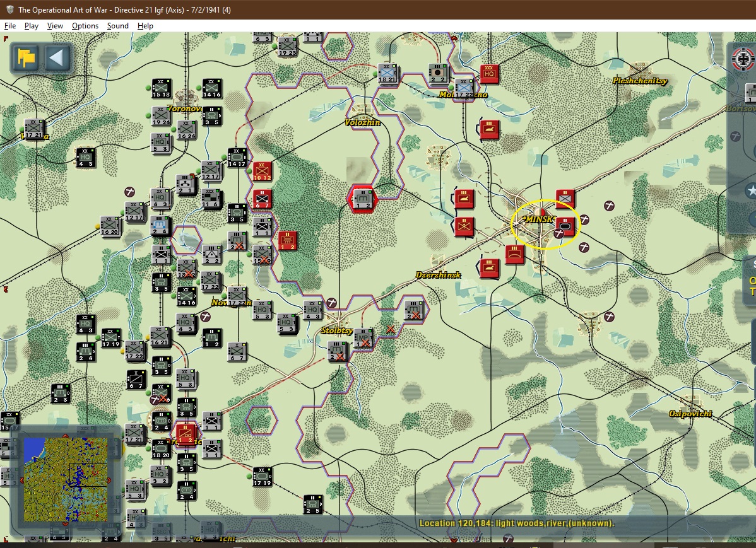
Task: Select the black 14 17 motorized division
Action: pos(237,158)
